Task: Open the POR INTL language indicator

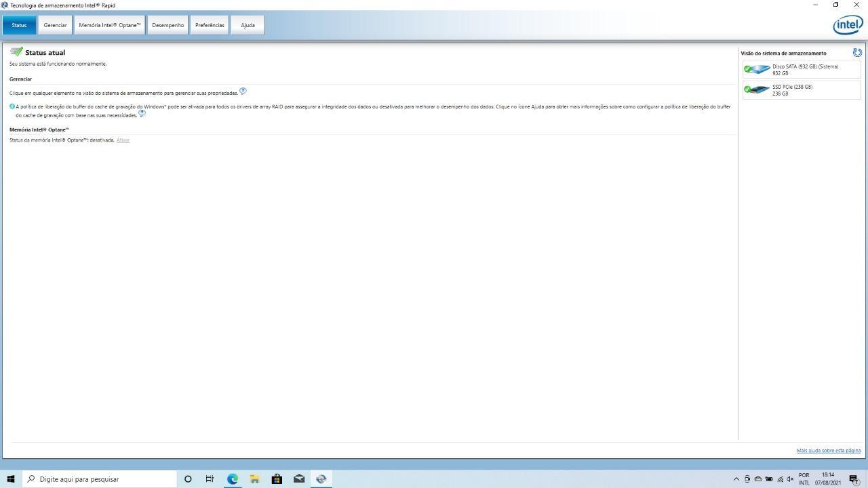Action: (x=804, y=479)
